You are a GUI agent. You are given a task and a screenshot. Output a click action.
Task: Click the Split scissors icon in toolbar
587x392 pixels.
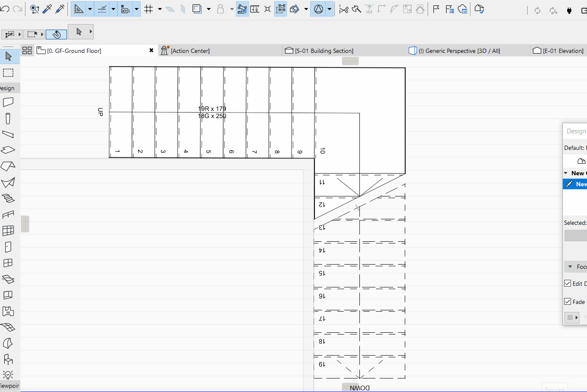[x=344, y=9]
